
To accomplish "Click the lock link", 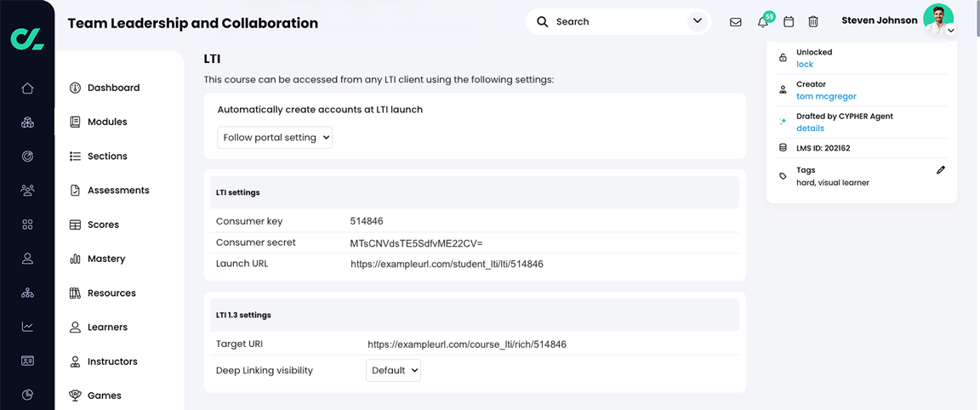I will coord(805,65).
